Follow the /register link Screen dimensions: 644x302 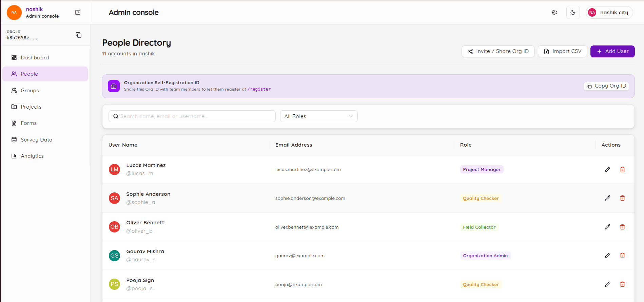pos(259,89)
